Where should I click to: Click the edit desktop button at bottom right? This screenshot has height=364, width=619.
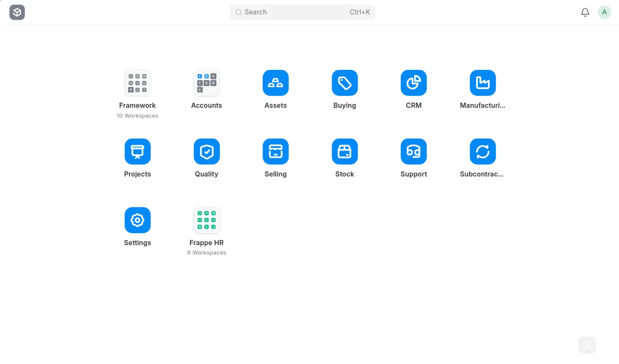587,345
